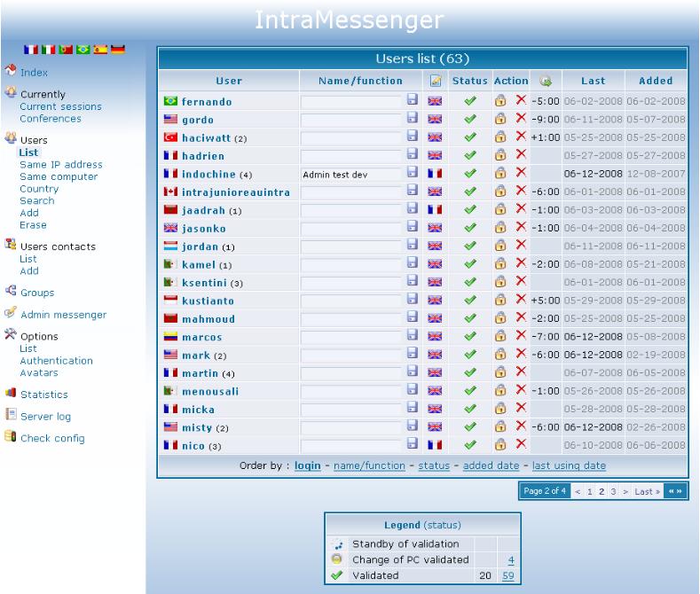Open Groups section
Viewport: 700px width, 594px height.
pos(37,293)
